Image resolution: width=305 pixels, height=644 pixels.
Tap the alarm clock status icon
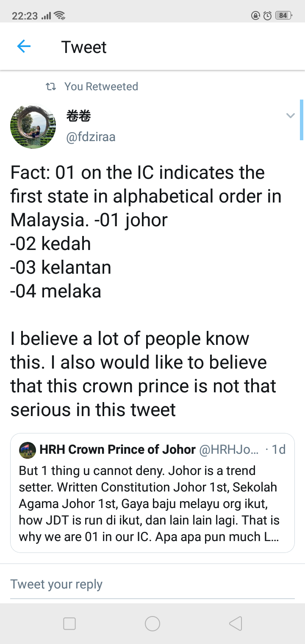267,16
